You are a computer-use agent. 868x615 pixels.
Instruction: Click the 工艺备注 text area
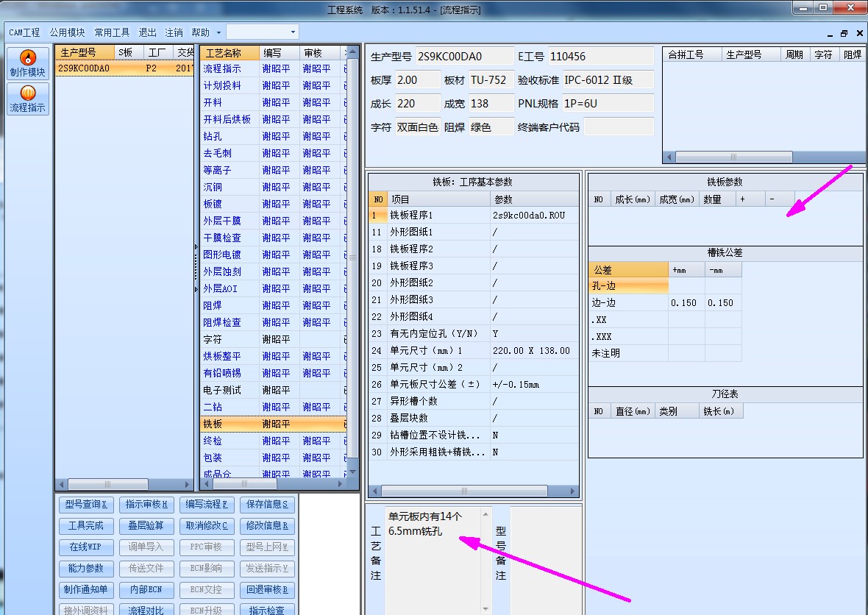pos(433,561)
